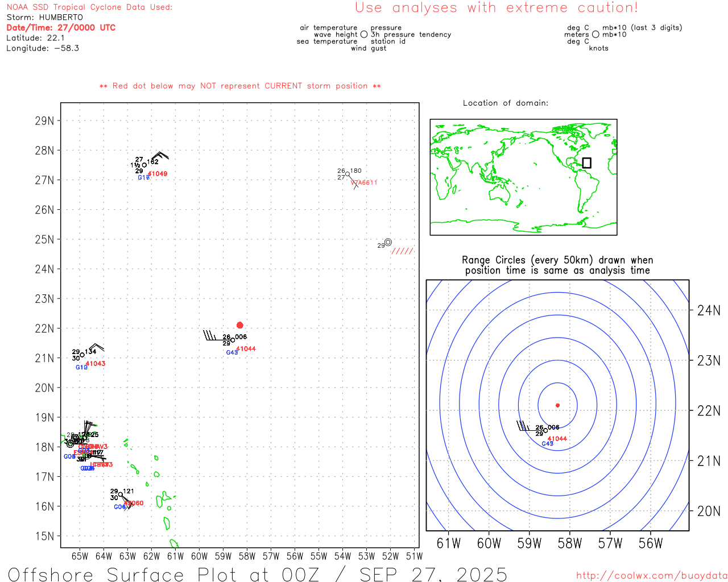Click station id 41044 on the main map
The width and height of the screenshot is (728, 582).
tap(246, 349)
